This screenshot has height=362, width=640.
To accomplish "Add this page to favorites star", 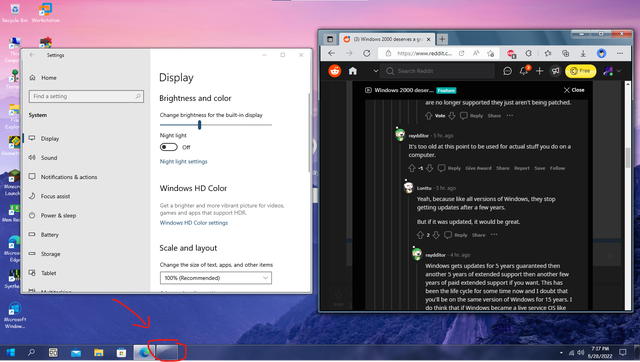I will (491, 53).
